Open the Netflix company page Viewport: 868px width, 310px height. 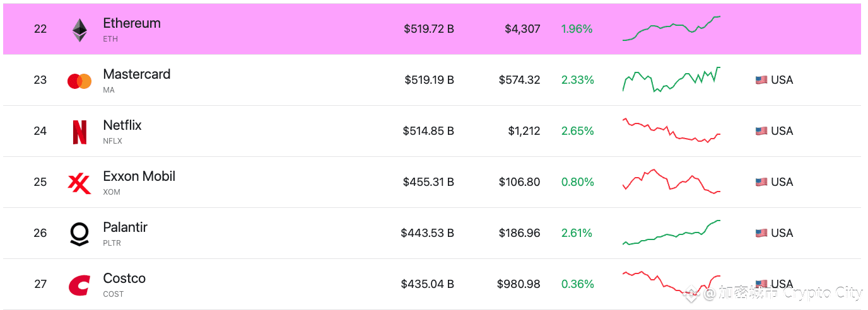tap(122, 125)
